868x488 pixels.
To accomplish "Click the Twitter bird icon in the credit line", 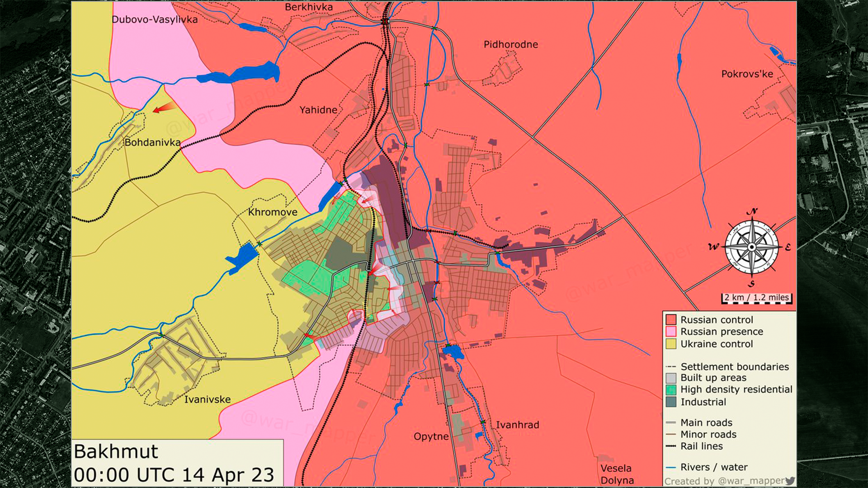I will pyautogui.click(x=790, y=481).
